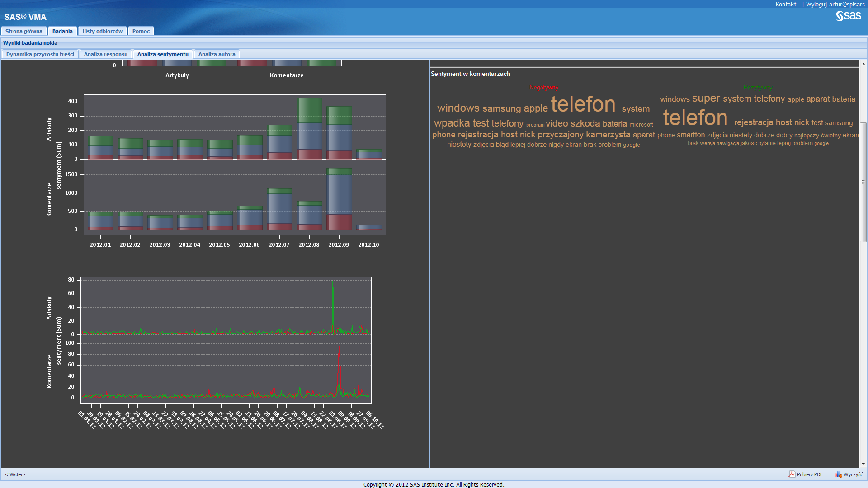
Task: Switch to Analiza responsu tab
Action: 106,54
